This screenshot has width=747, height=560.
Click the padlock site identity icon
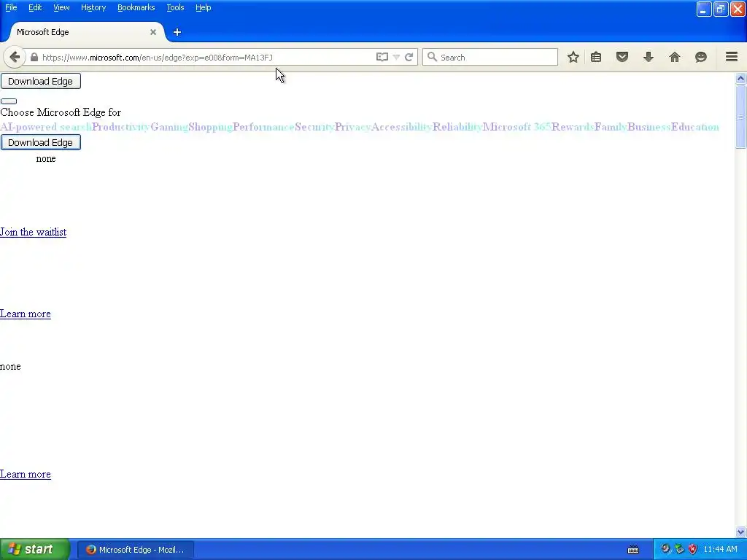[34, 57]
